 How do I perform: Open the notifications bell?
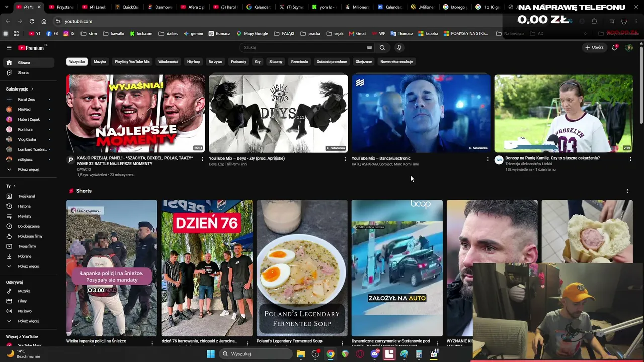tap(614, 48)
